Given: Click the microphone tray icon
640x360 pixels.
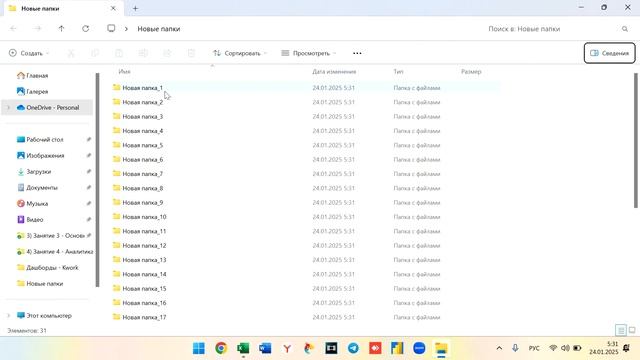Looking at the screenshot, I should point(515,348).
